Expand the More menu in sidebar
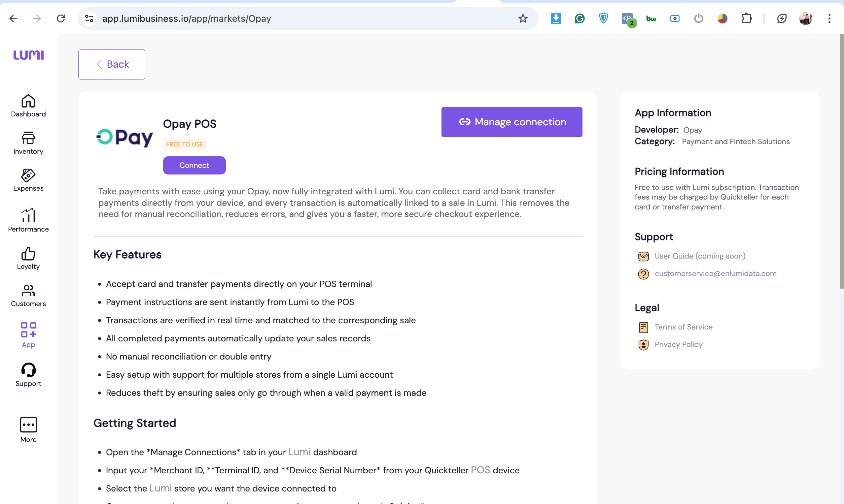Viewport: 844px width, 504px height. [x=28, y=425]
